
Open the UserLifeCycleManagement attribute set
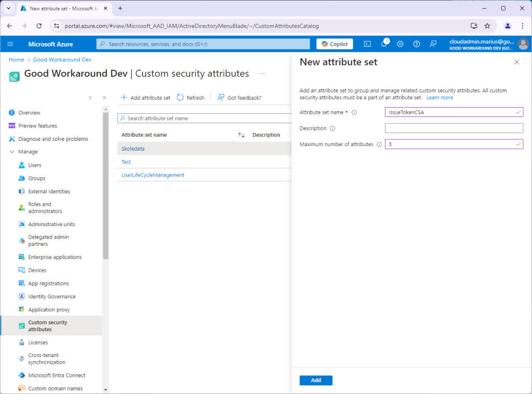153,175
